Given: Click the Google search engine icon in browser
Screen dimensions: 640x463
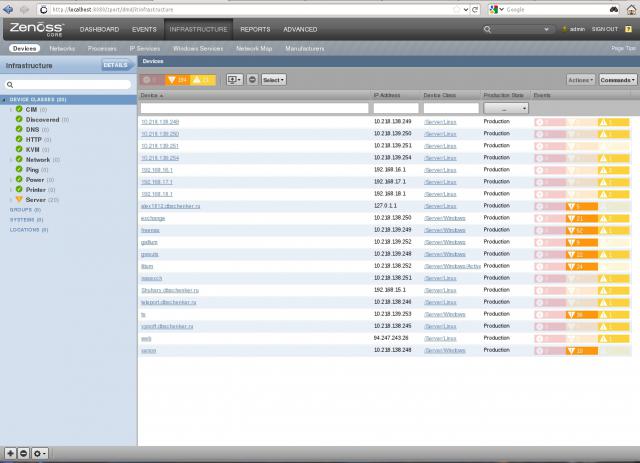Looking at the screenshot, I should pos(494,9).
